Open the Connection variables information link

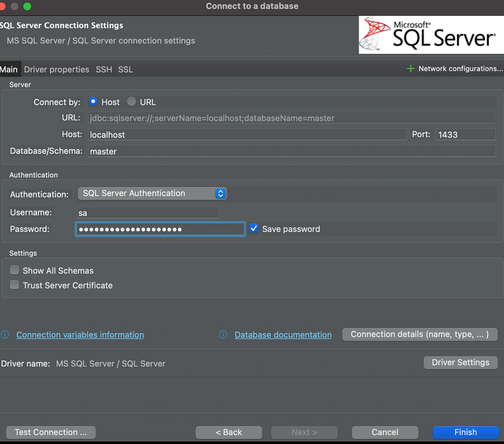point(80,335)
